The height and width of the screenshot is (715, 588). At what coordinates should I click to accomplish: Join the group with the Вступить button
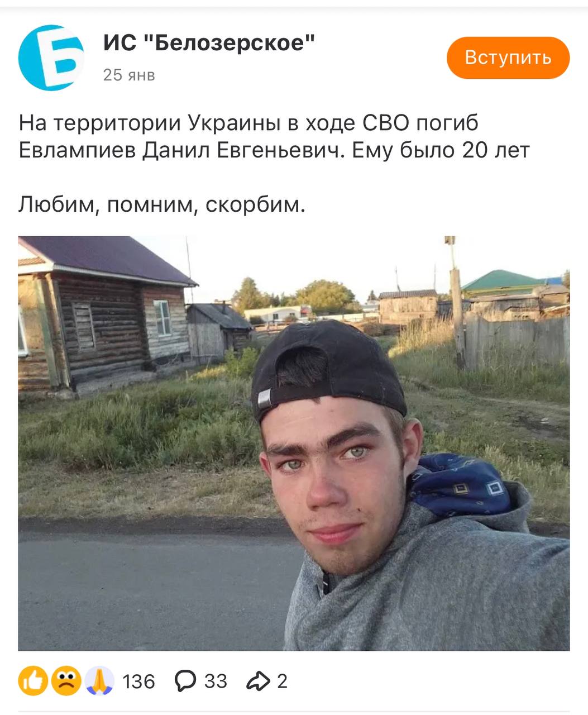pyautogui.click(x=508, y=58)
